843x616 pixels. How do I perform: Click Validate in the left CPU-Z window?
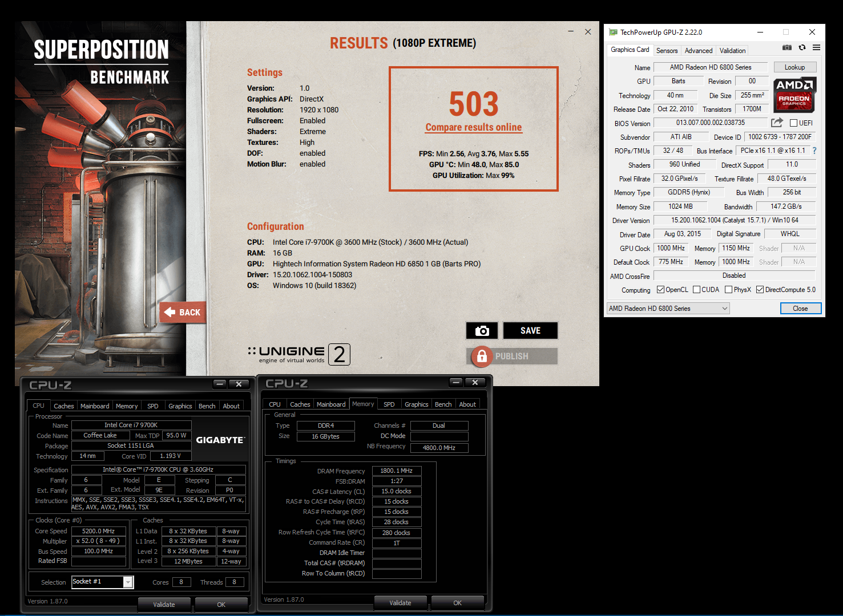coord(164,605)
